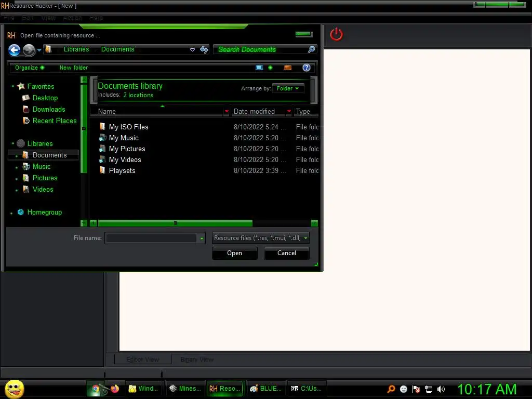The width and height of the screenshot is (532, 399).
Task: Click the Type column header
Action: (x=305, y=111)
